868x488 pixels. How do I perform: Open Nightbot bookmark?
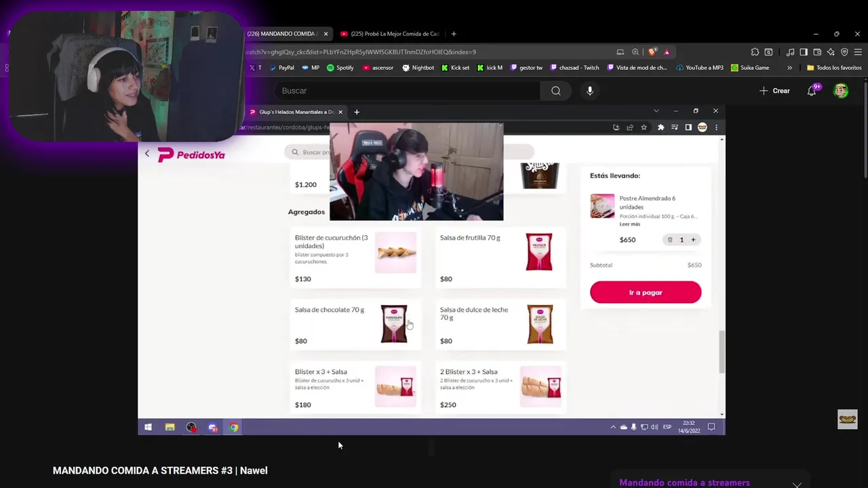(418, 68)
